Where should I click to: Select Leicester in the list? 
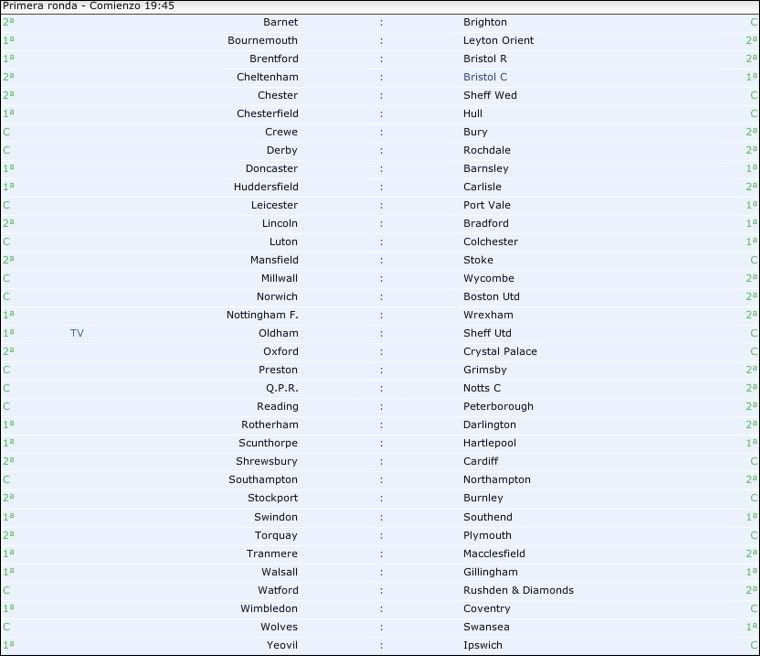tap(274, 205)
